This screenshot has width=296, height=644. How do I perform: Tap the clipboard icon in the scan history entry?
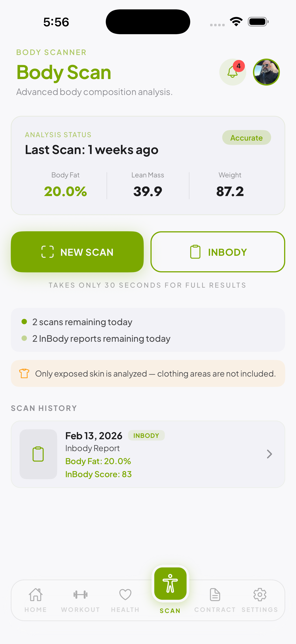(38, 454)
